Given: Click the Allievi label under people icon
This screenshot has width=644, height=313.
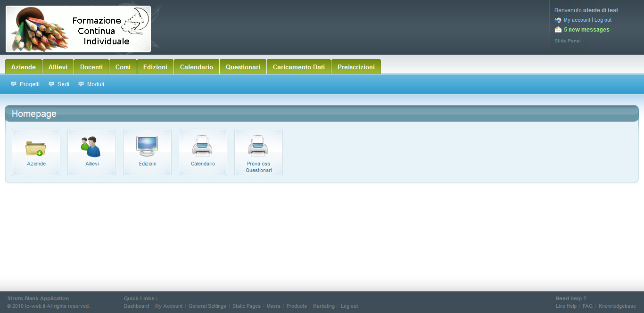Looking at the screenshot, I should click(92, 164).
